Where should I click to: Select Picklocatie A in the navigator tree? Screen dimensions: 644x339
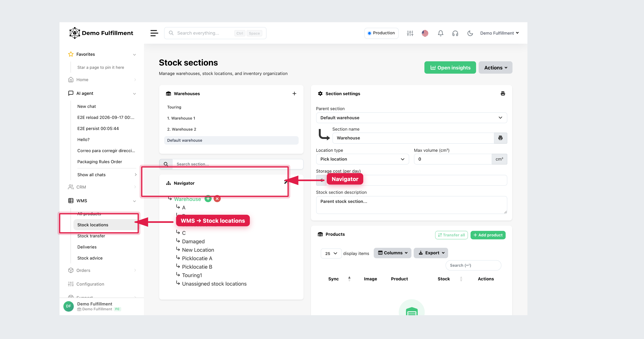tap(197, 258)
